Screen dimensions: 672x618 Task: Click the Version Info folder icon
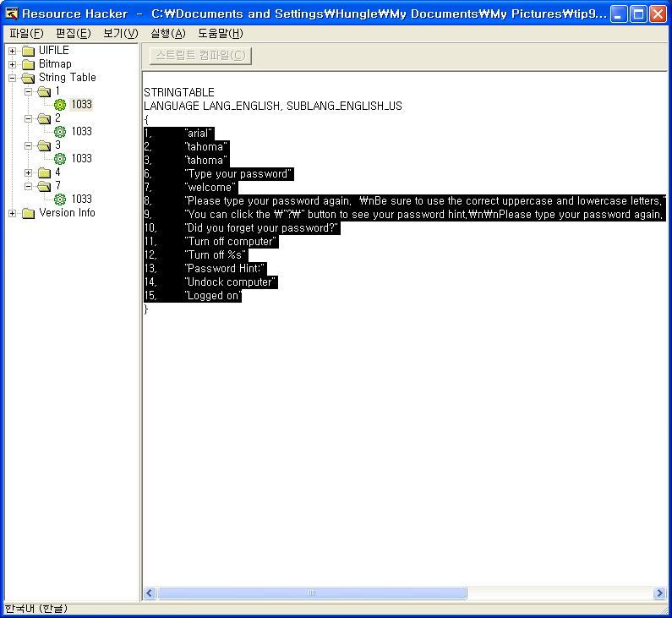tap(29, 213)
